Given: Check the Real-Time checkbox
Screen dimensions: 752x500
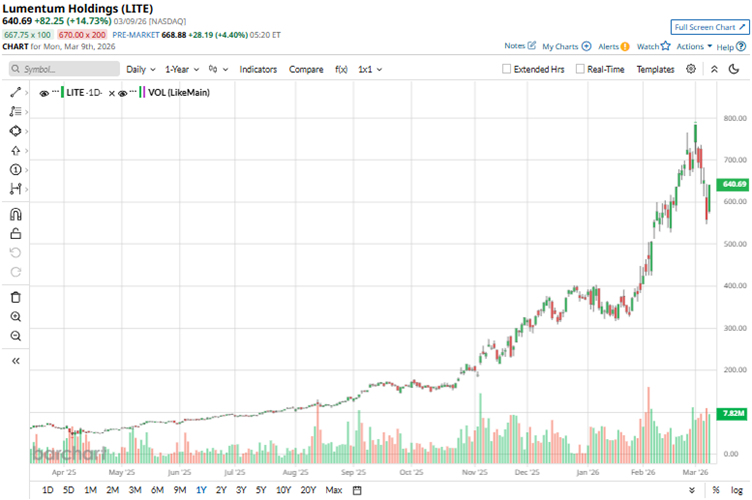Looking at the screenshot, I should click(580, 69).
